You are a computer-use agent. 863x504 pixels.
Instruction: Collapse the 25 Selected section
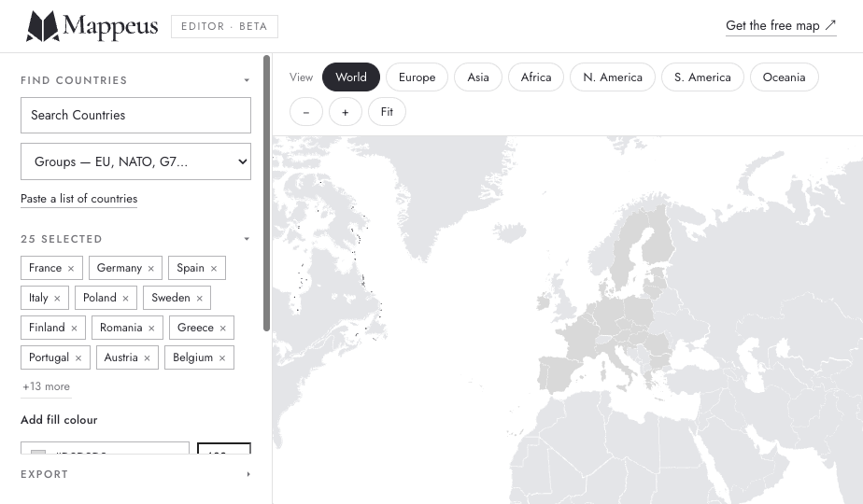[247, 239]
